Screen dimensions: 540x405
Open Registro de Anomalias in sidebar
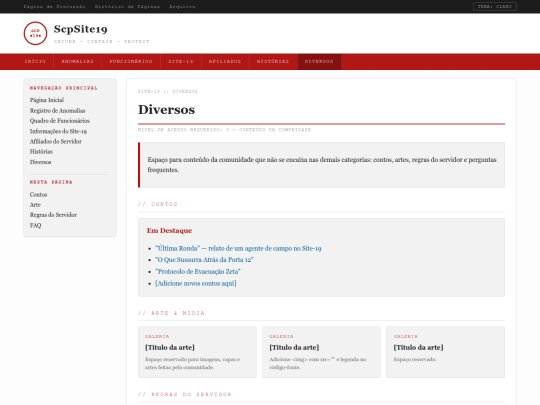pos(58,111)
